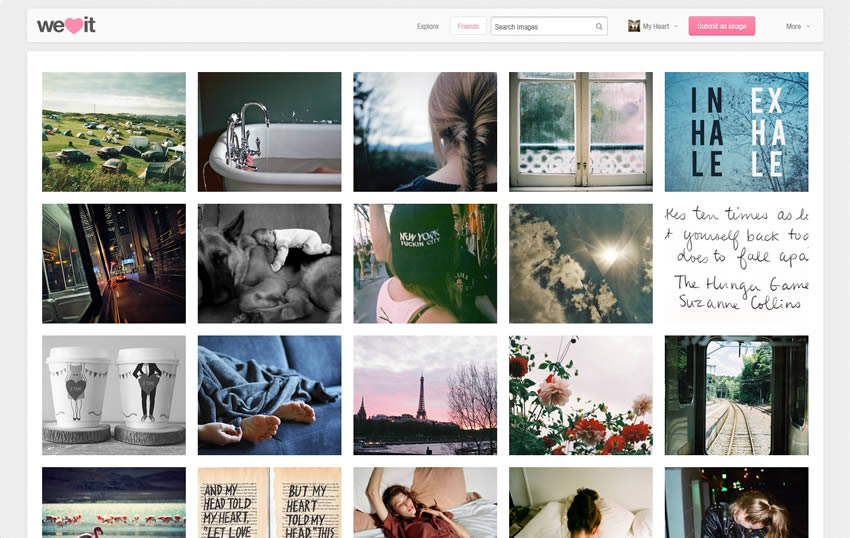Open the rainy window photo
Image resolution: width=850 pixels, height=538 pixels.
pos(581,132)
